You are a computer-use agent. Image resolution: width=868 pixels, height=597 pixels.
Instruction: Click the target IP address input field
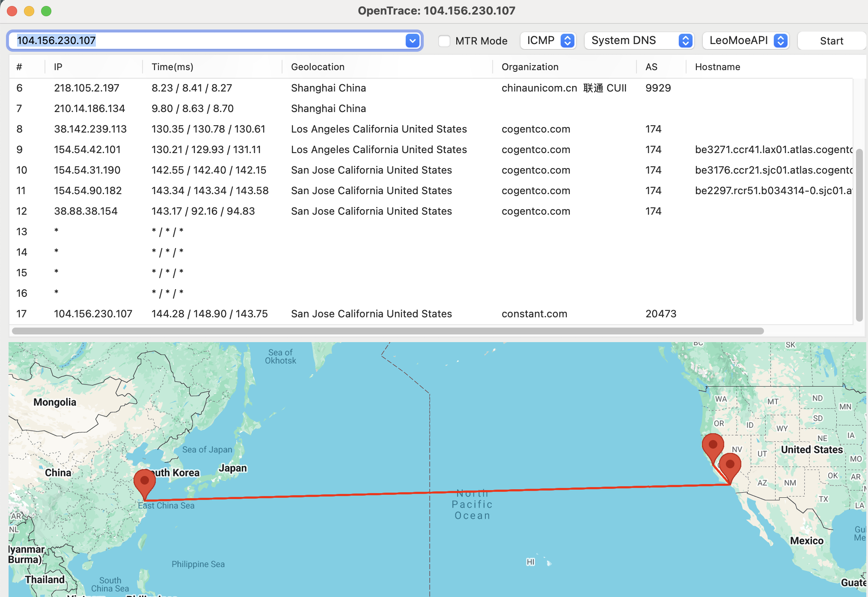click(205, 41)
